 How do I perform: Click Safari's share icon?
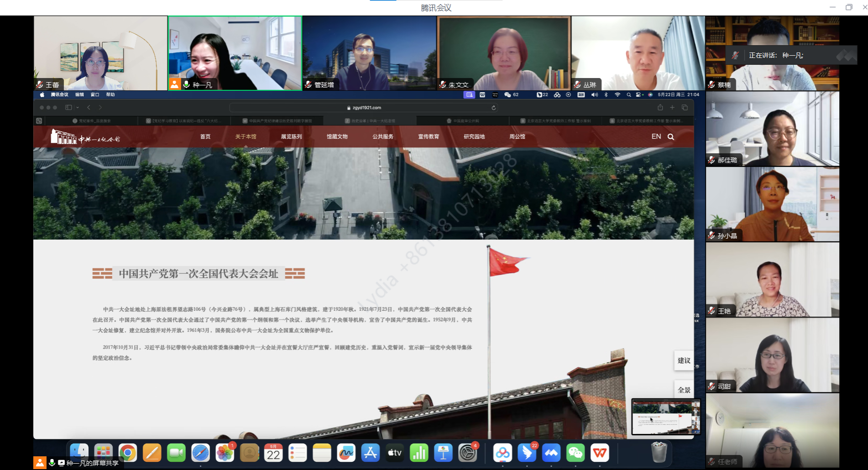(660, 108)
